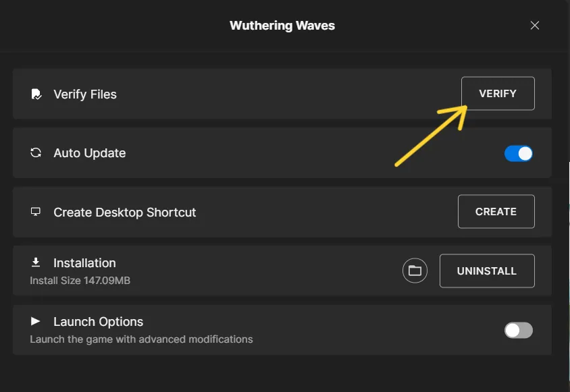Select the Auto Update label text

[89, 153]
